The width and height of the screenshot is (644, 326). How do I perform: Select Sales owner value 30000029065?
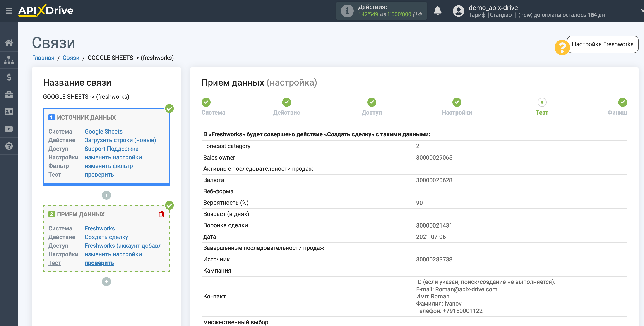[434, 158]
